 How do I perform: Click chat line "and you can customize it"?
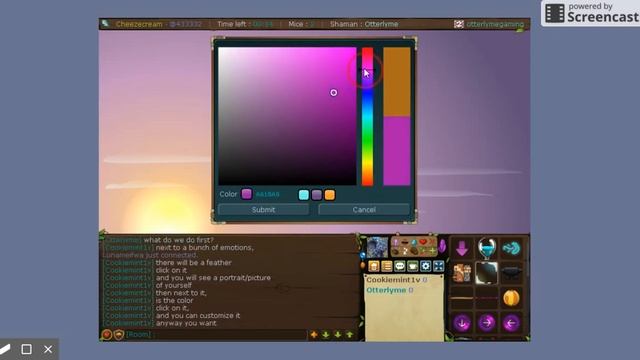198,316
